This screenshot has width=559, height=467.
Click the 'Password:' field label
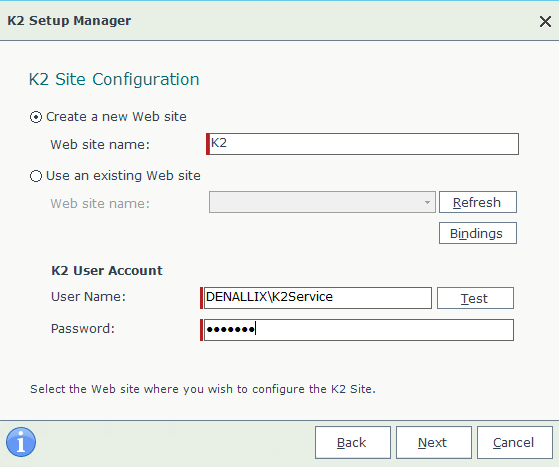tap(83, 329)
